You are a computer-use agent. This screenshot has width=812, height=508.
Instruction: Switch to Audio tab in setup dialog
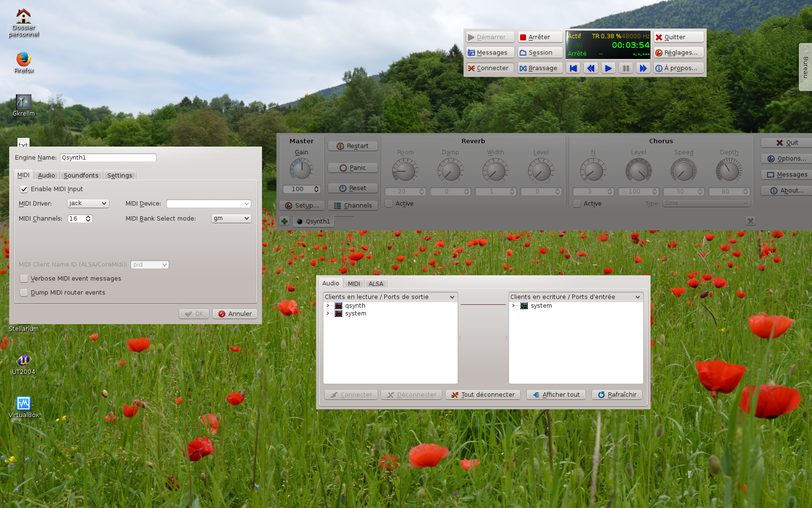point(46,176)
